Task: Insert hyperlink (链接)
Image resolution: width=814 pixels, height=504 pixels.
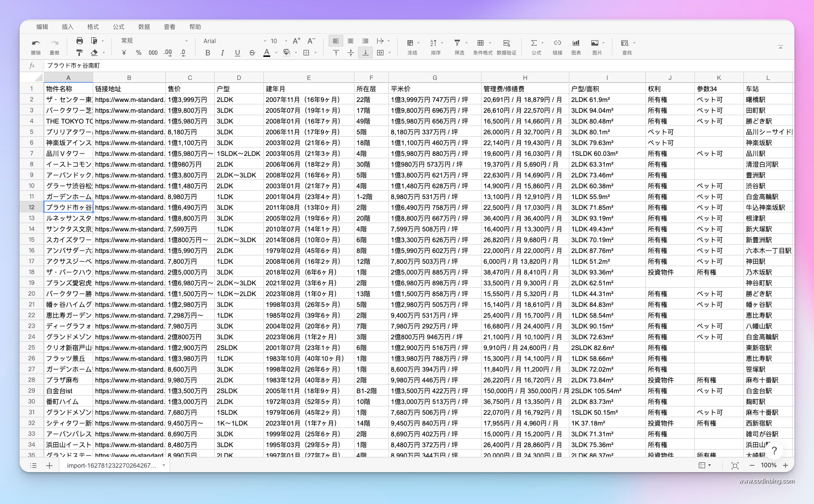Action: tap(558, 47)
